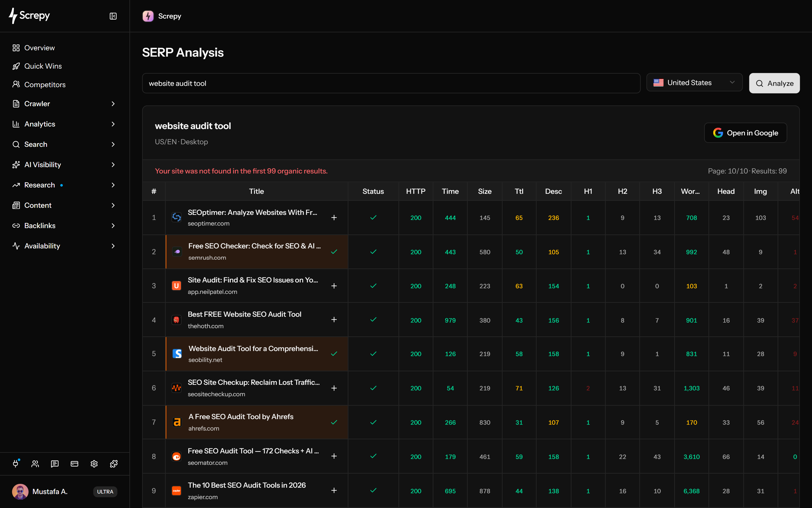
Task: Click the seoptimer.com favicon
Action: click(x=177, y=217)
